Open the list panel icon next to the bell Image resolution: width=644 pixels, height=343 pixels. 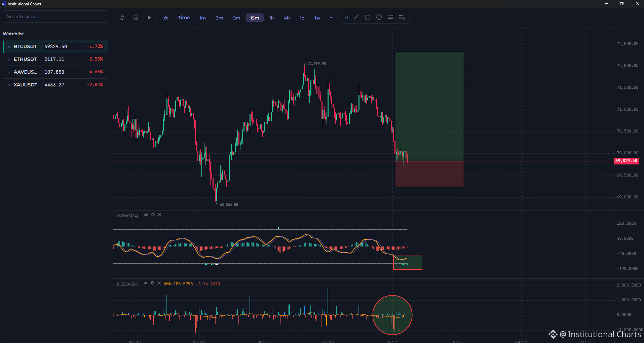point(136,18)
